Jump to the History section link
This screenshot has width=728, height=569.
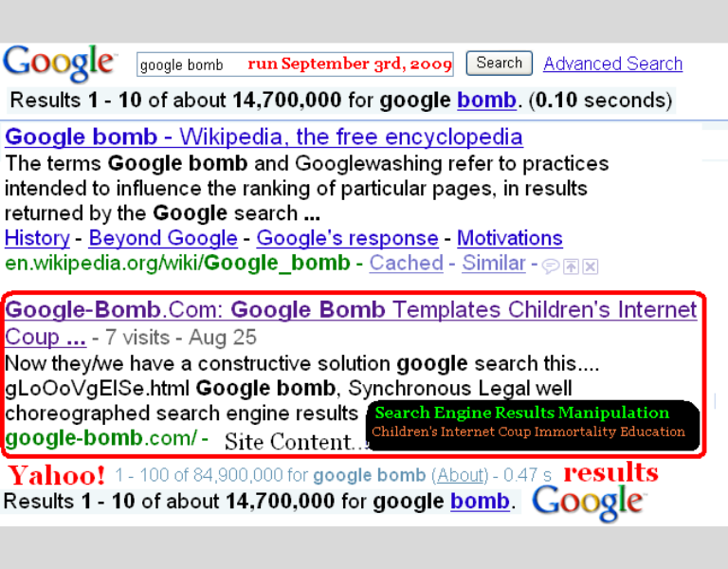(37, 238)
